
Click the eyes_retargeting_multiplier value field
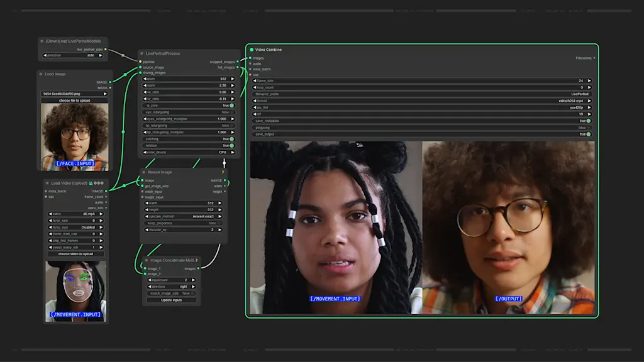[189, 119]
